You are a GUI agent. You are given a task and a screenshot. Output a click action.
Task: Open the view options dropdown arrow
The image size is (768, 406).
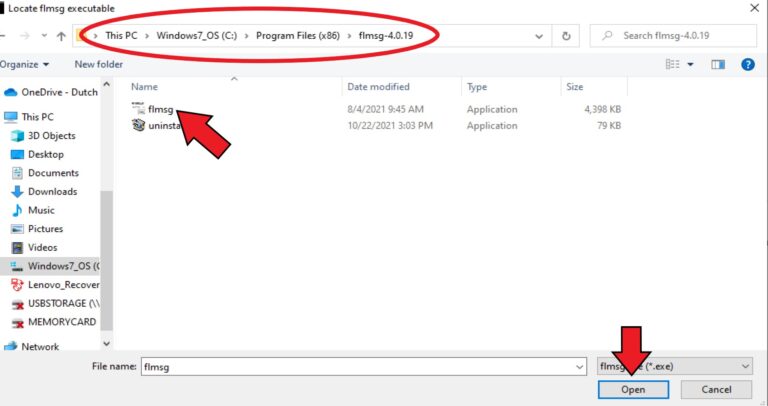[690, 65]
